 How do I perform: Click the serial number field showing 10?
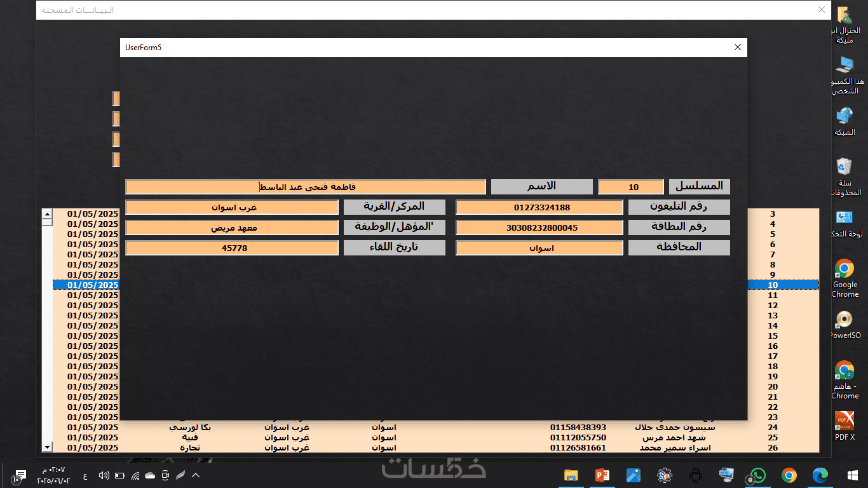pyautogui.click(x=631, y=187)
